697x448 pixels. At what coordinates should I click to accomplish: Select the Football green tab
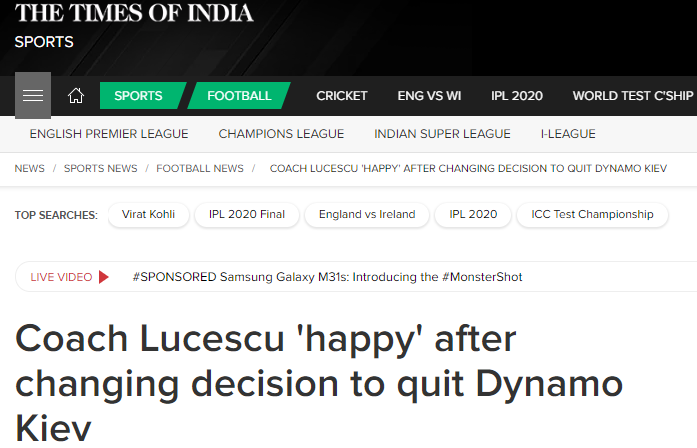pos(239,96)
